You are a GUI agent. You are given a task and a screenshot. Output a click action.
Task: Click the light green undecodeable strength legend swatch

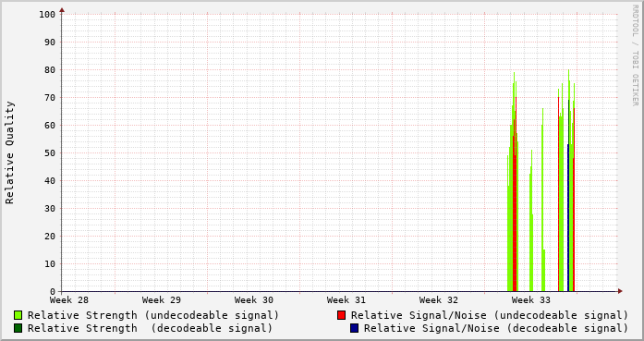[x=18, y=315]
